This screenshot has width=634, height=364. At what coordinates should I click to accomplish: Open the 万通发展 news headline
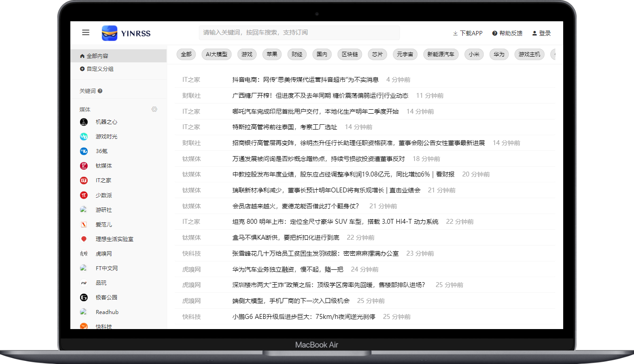[x=319, y=159]
